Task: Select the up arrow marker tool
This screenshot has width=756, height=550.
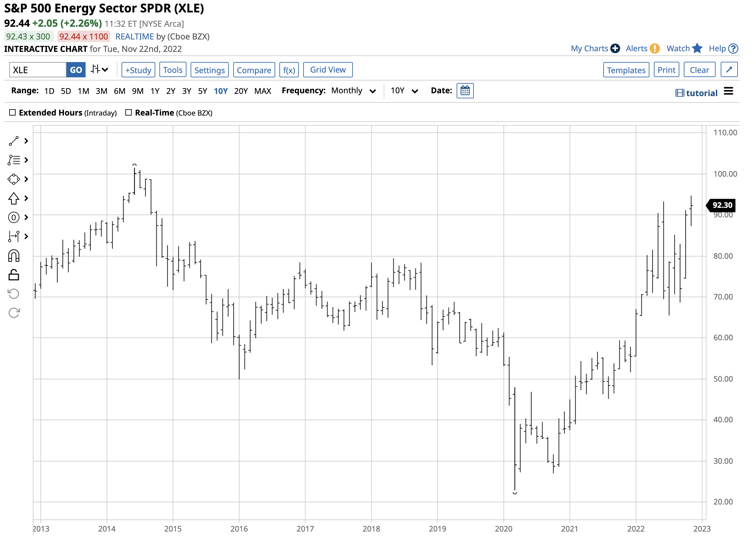Action: [14, 199]
